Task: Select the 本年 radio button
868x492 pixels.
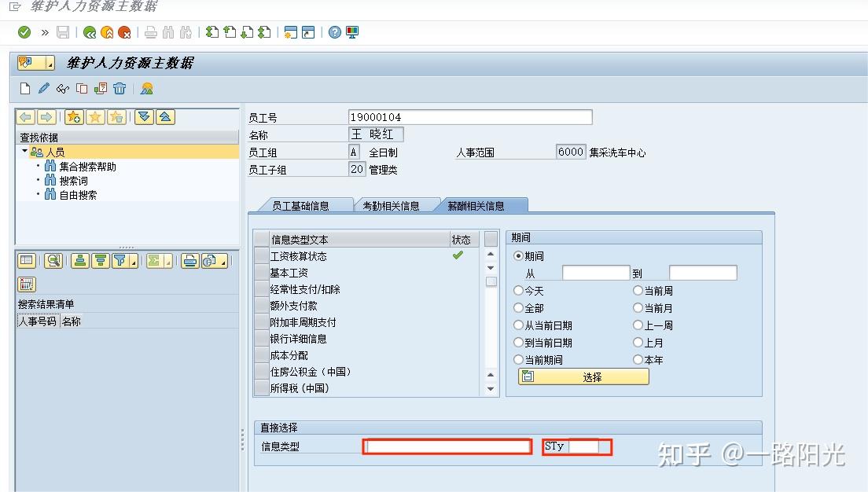Action: coord(638,358)
